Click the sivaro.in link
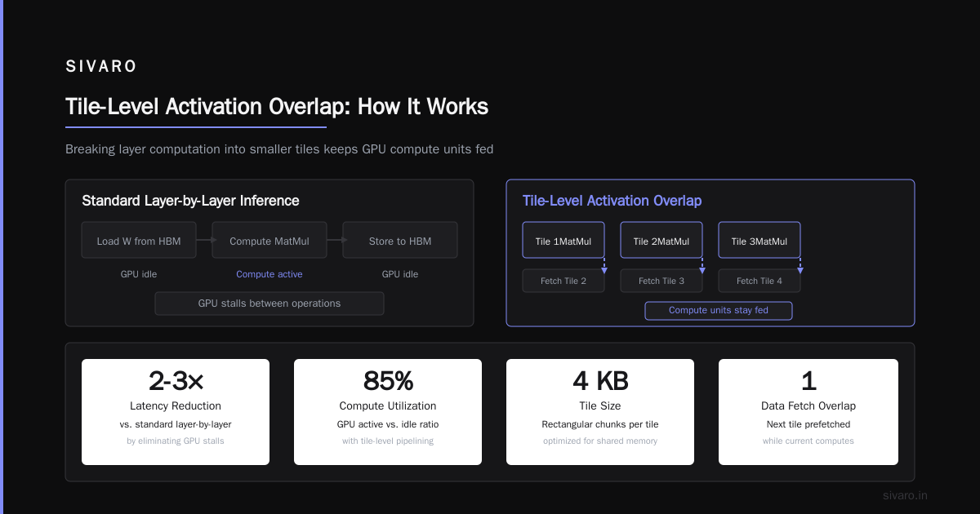This screenshot has width=980, height=514. click(905, 495)
